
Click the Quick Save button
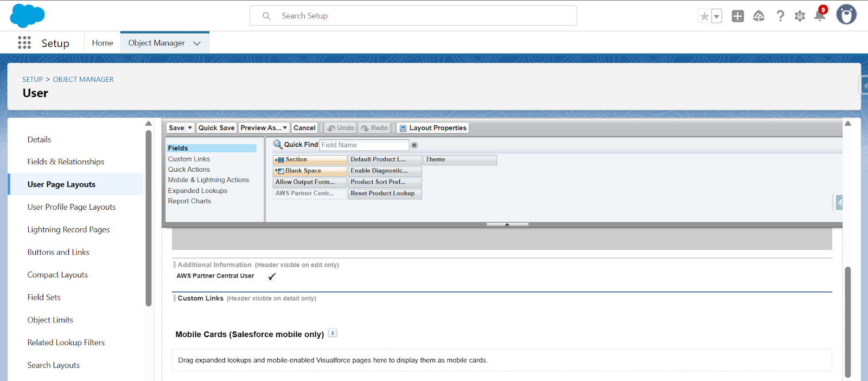tap(216, 128)
